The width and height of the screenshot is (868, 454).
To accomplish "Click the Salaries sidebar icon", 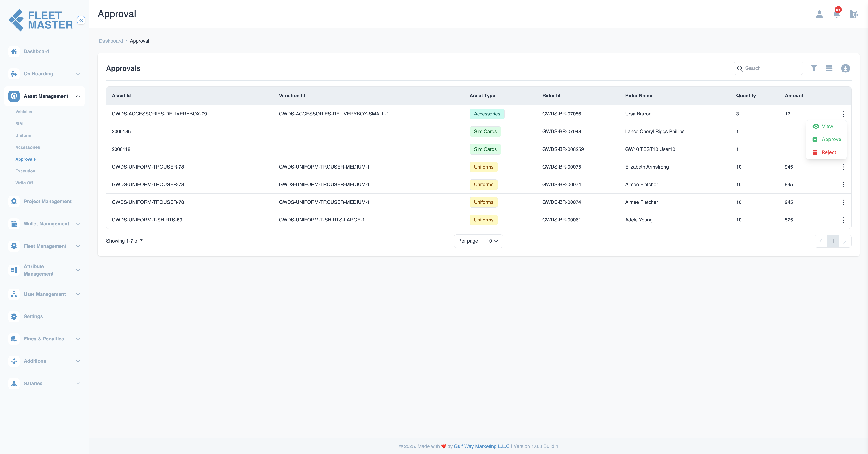I will coord(14,384).
